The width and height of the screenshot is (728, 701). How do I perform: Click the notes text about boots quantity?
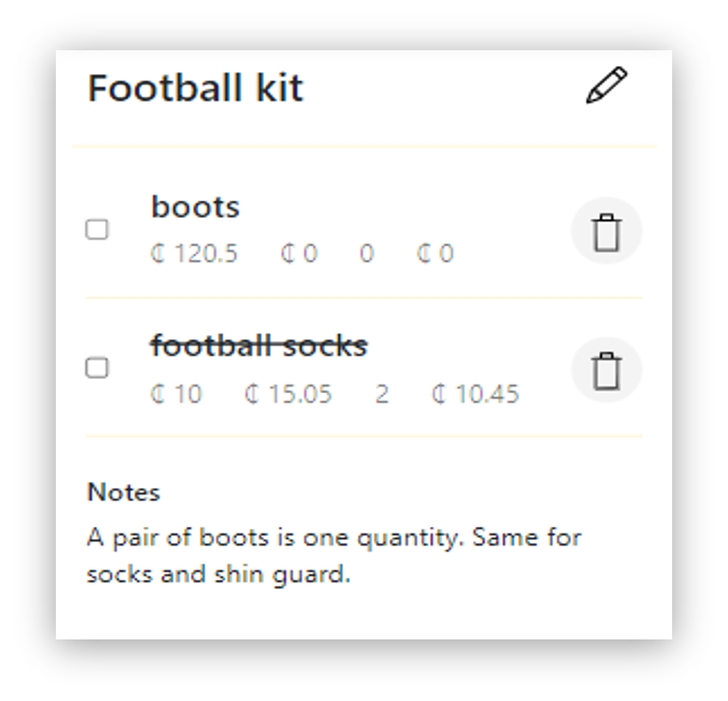tap(334, 556)
